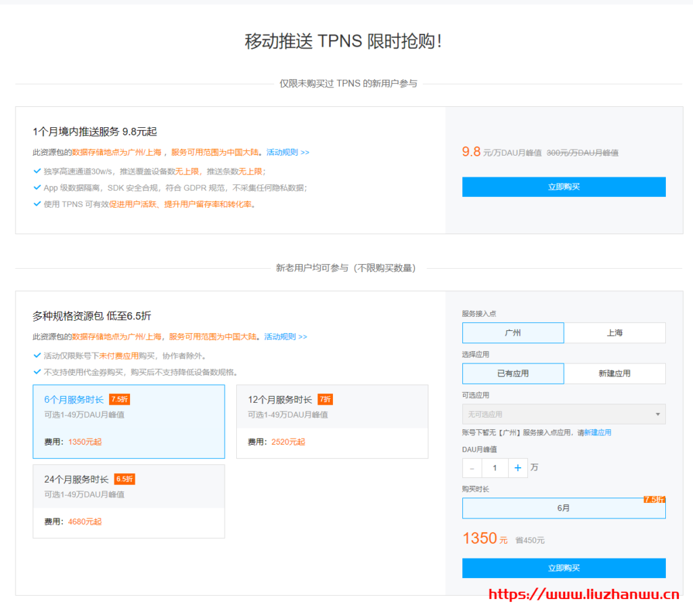Click the checkmark beside 不支持使用代金券购买

[37, 371]
